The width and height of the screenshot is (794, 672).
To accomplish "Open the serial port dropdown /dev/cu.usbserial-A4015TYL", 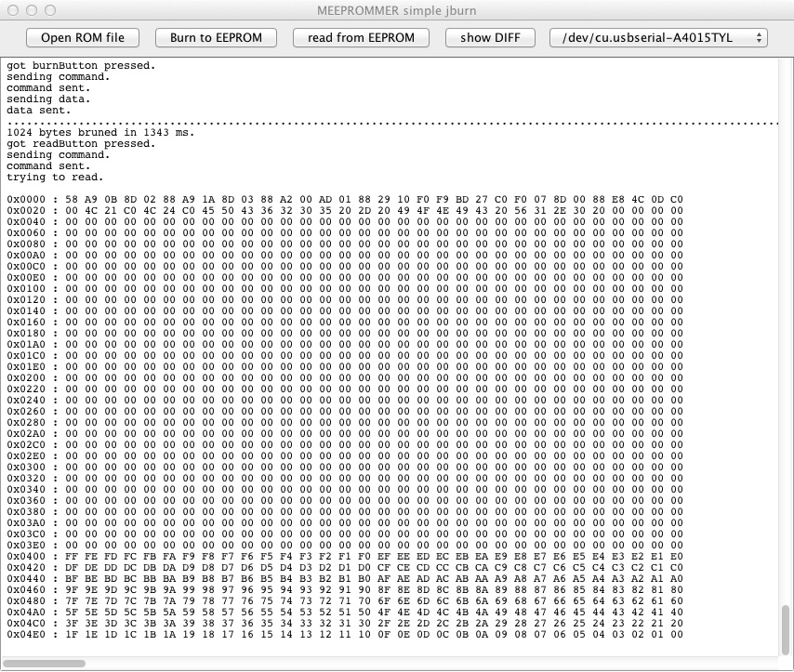I will [x=658, y=38].
